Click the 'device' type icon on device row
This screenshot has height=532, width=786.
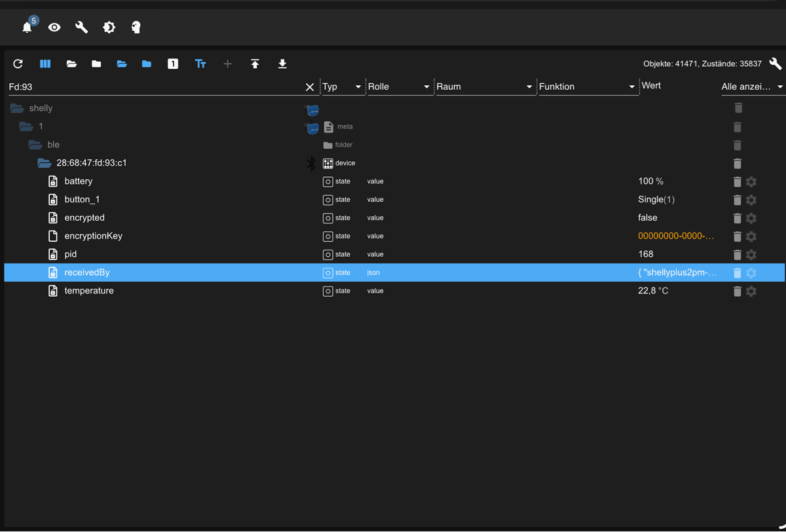pos(328,163)
